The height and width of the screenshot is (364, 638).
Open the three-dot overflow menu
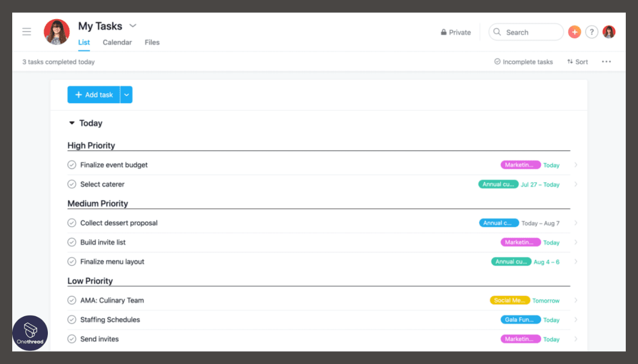coord(606,62)
